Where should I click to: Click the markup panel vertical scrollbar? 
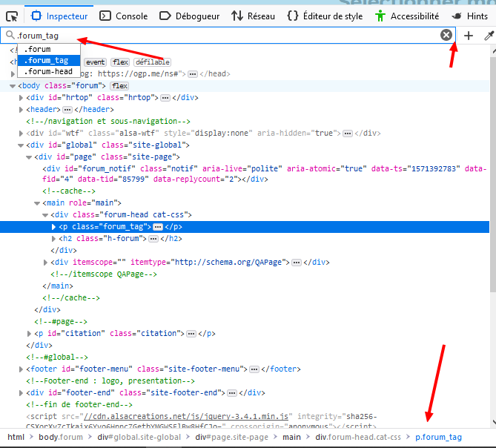(493, 174)
